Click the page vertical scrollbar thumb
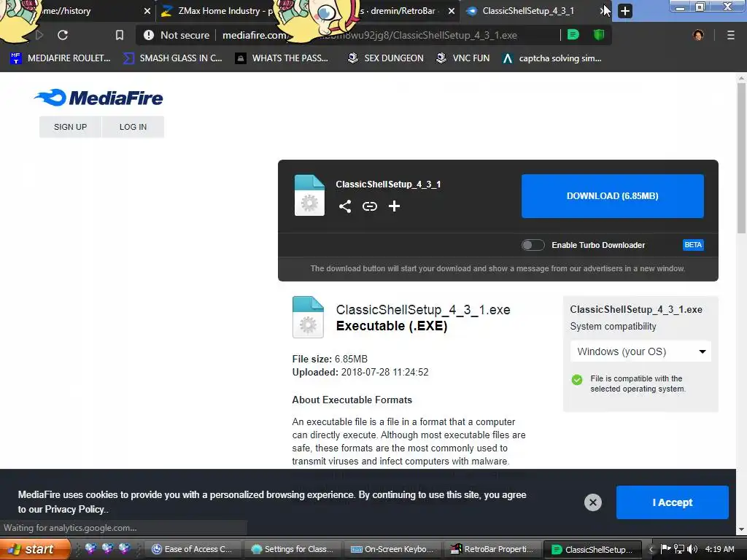 tap(741, 157)
